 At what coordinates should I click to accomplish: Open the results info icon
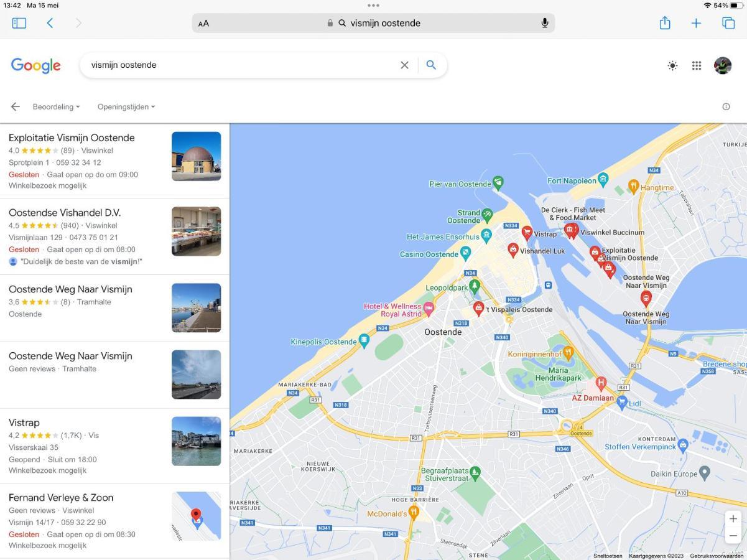click(726, 106)
